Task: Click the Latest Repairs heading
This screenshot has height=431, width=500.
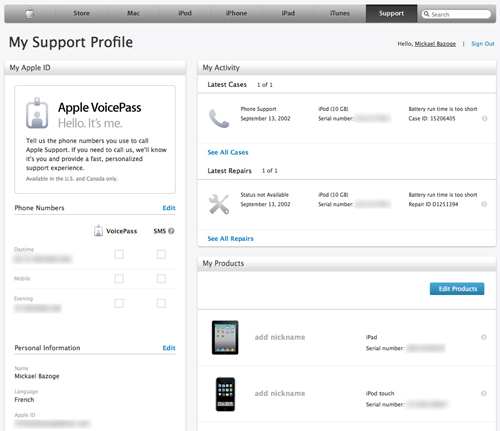Action: click(229, 171)
